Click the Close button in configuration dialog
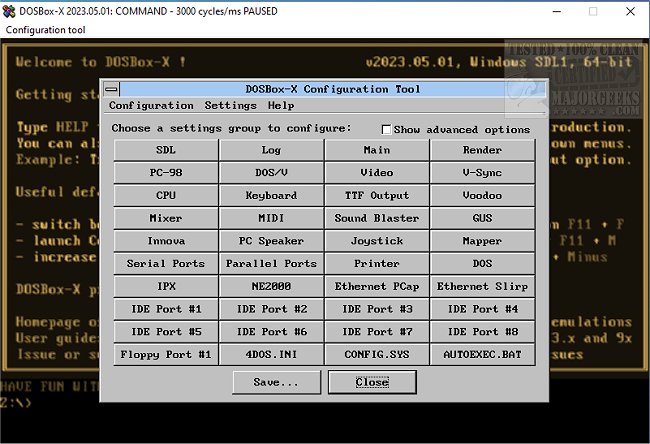Image resolution: width=650 pixels, height=444 pixels. point(372,382)
